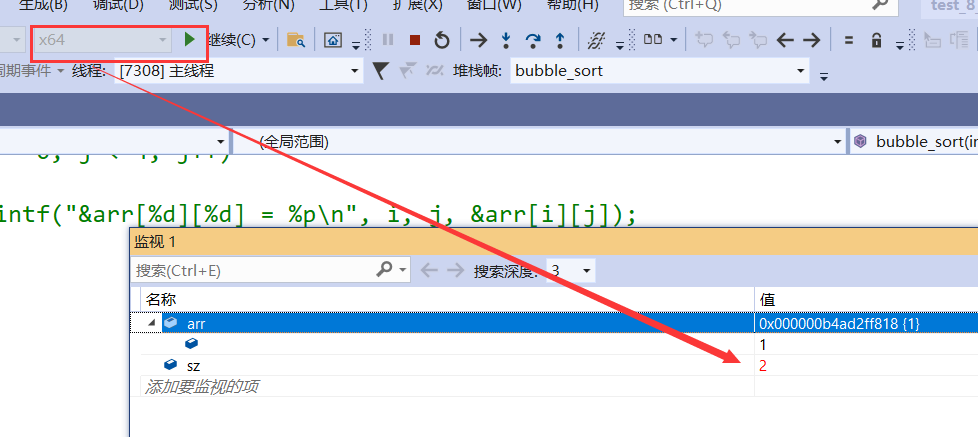The height and width of the screenshot is (437, 978).
Task: Click the 监视 1 window title
Action: click(x=155, y=242)
